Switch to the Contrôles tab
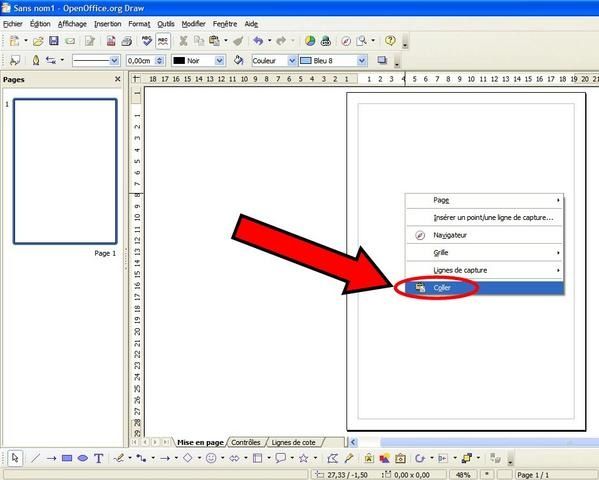Viewport: 599px width, 480px height. coord(246,442)
